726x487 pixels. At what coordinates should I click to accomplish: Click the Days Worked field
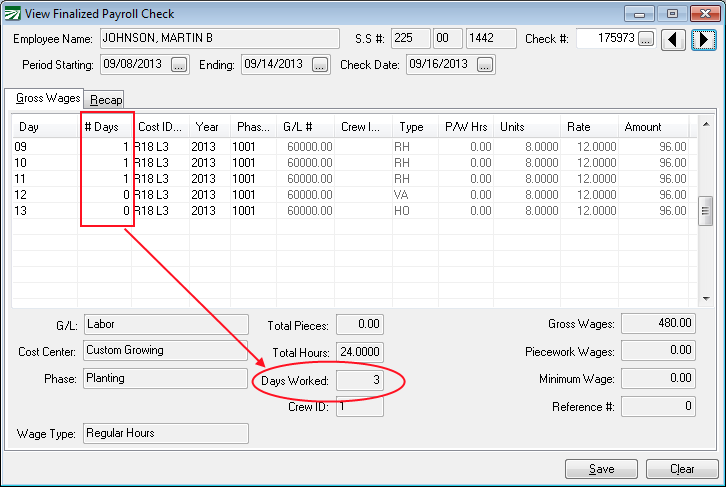[x=359, y=381]
